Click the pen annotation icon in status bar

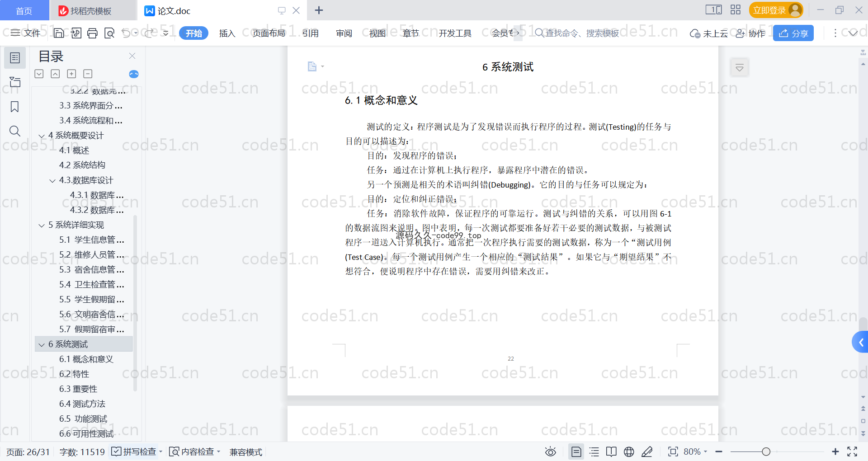click(x=647, y=452)
